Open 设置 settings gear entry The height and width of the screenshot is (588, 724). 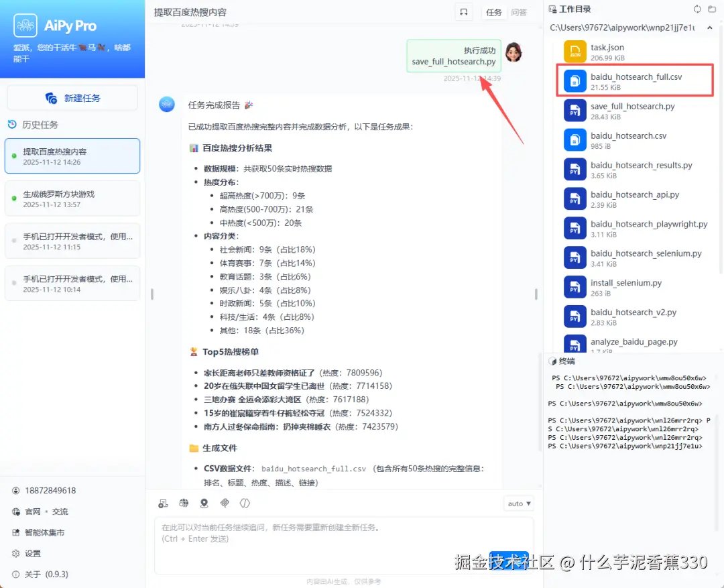(x=27, y=553)
